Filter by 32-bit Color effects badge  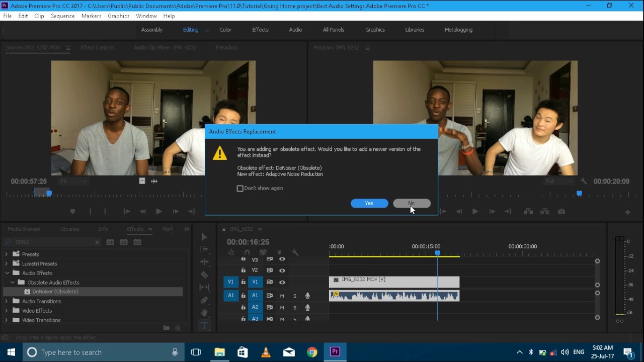pos(124,242)
